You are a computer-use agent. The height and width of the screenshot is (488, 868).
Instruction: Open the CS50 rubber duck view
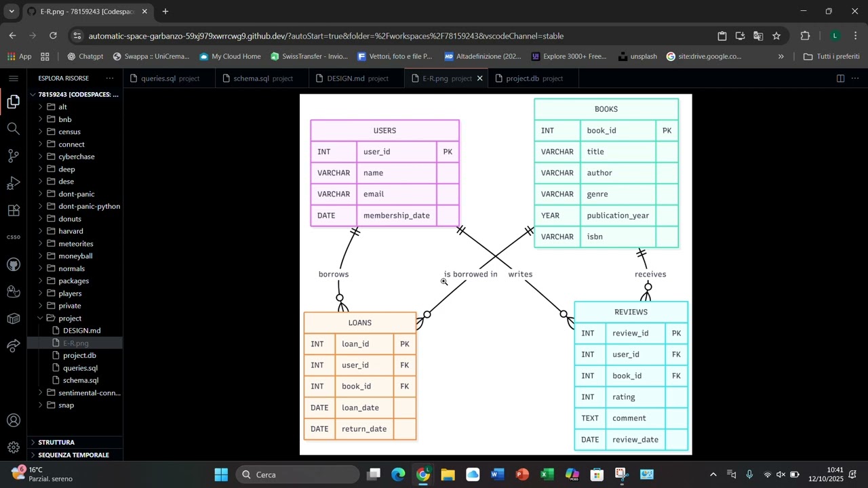pos(14,291)
